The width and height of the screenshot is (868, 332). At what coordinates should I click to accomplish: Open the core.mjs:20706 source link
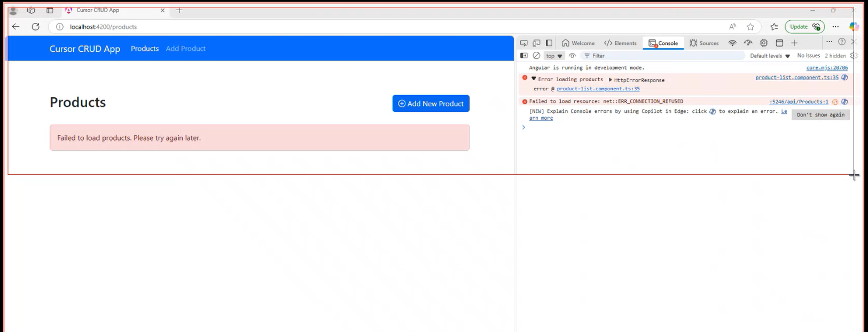pyautogui.click(x=826, y=68)
